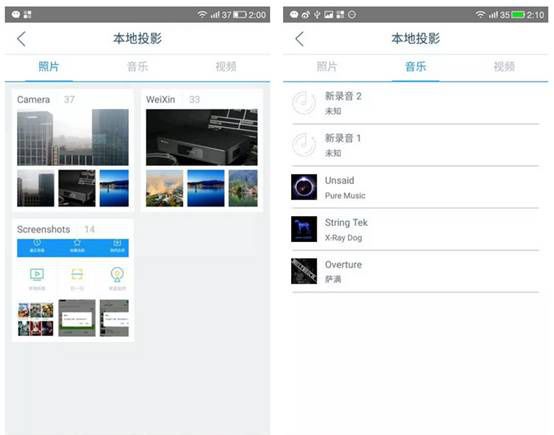554x435 pixels.
Task: Select the song Unsaid
Action: click(x=415, y=187)
